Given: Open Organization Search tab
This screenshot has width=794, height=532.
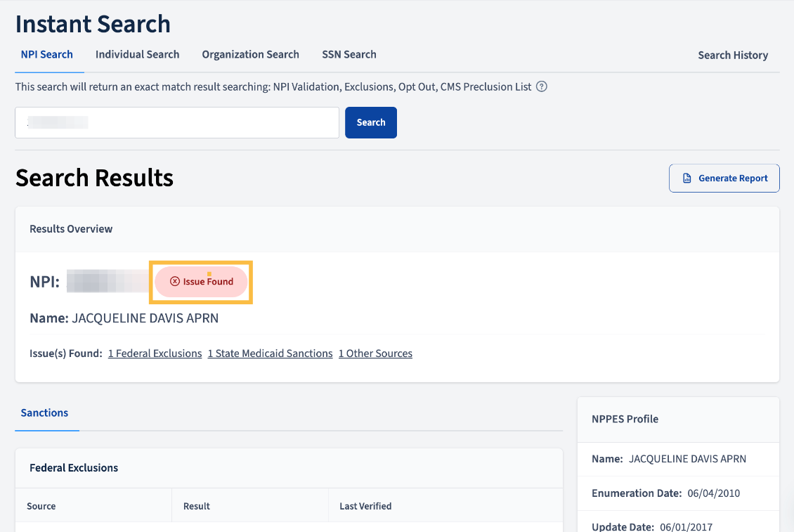Looking at the screenshot, I should coord(251,54).
